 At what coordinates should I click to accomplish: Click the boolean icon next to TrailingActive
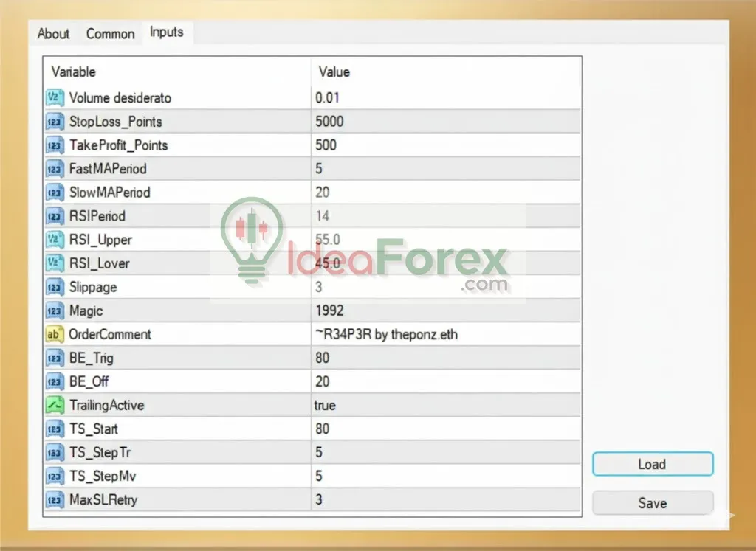[x=55, y=405]
